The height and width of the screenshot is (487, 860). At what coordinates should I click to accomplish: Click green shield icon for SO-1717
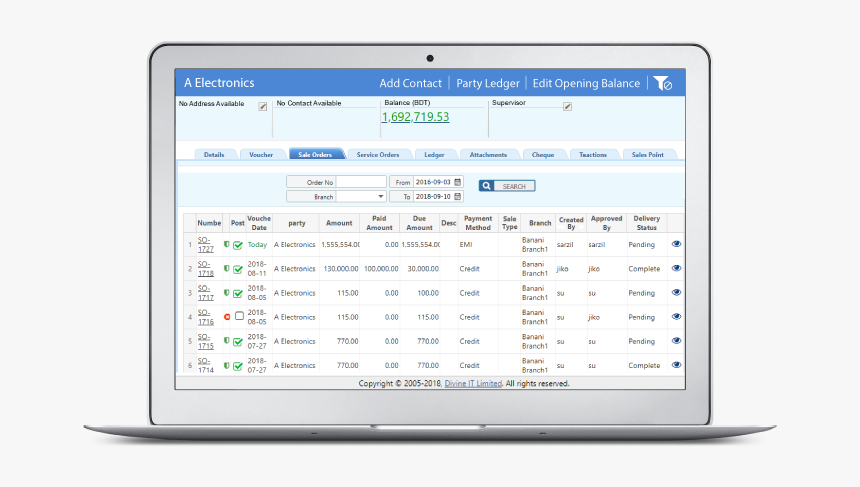click(x=227, y=292)
